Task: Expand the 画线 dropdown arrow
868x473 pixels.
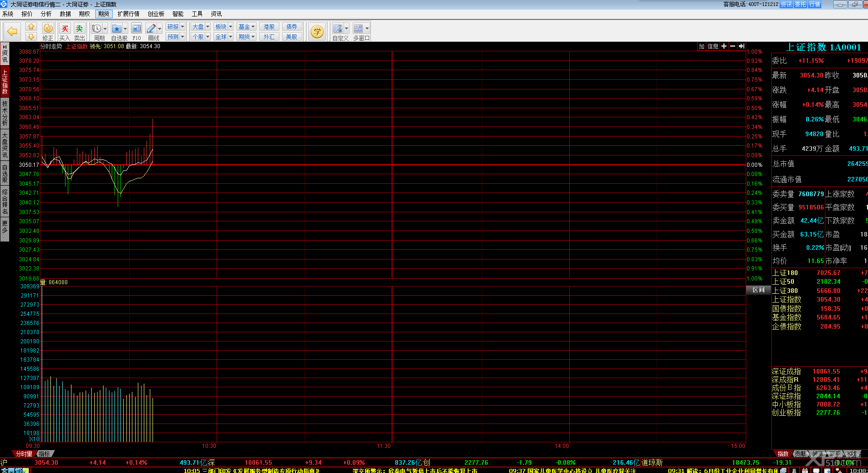Action: 159,28
